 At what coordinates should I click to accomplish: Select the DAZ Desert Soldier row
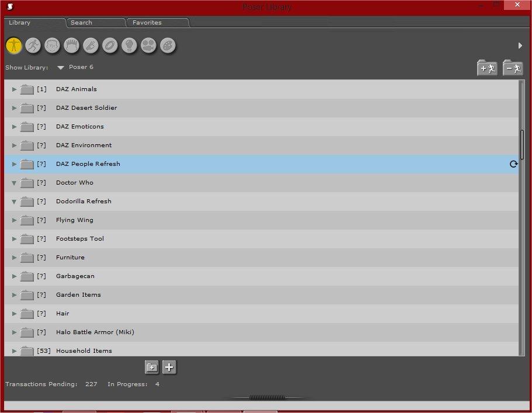click(261, 108)
